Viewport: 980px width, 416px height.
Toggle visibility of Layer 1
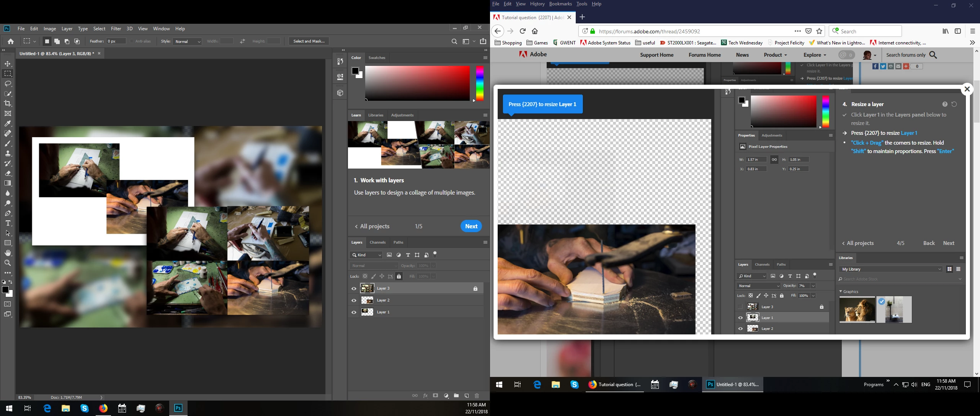pyautogui.click(x=354, y=313)
